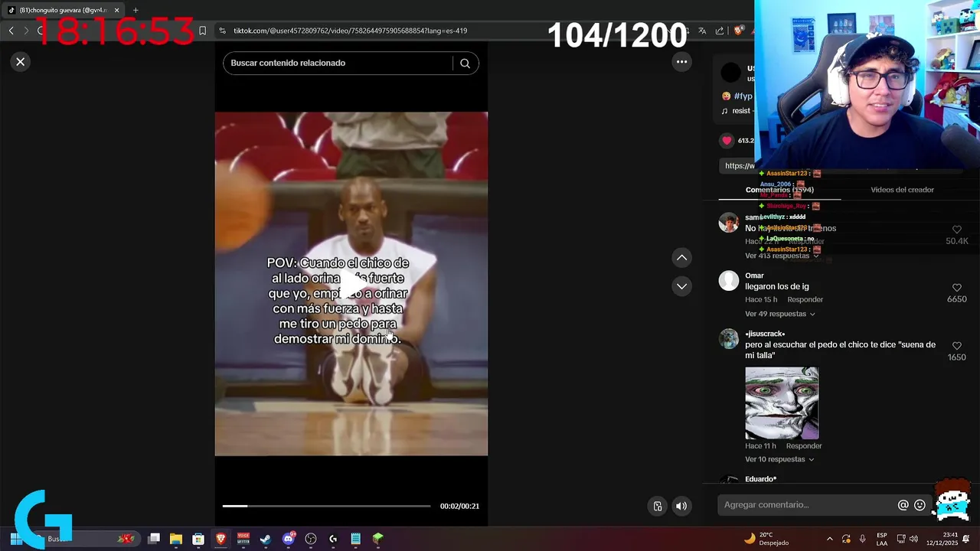Open the image in jisuscrack's comment
Image resolution: width=980 pixels, height=551 pixels.
point(782,403)
